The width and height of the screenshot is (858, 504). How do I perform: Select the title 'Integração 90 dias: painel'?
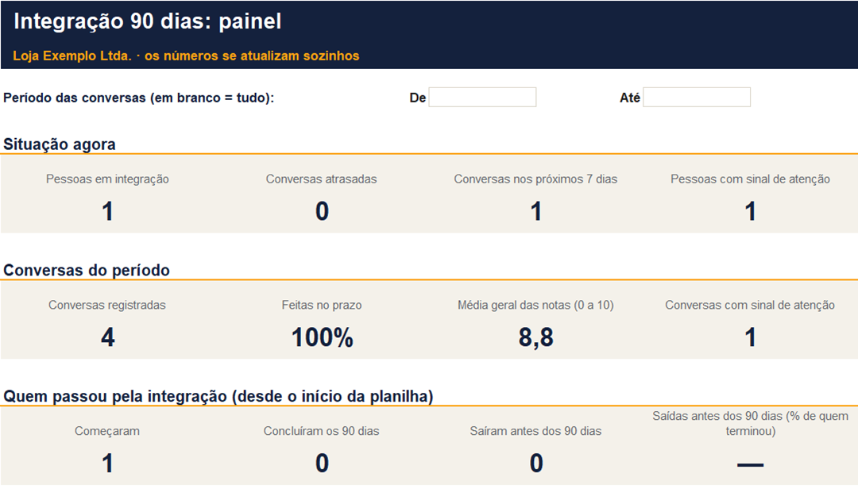tap(147, 21)
